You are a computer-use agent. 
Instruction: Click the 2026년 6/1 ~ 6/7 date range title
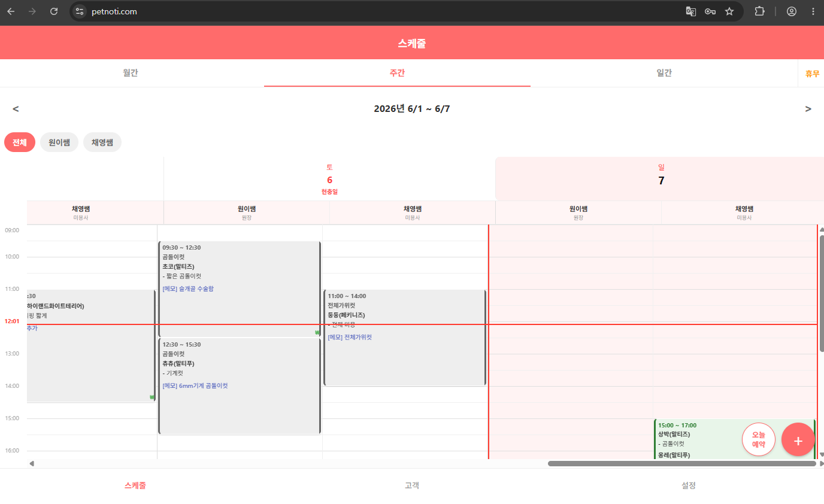(x=412, y=108)
